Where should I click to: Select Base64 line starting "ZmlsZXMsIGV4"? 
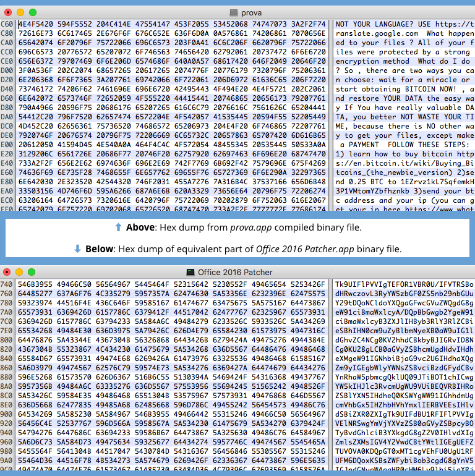[404, 442]
